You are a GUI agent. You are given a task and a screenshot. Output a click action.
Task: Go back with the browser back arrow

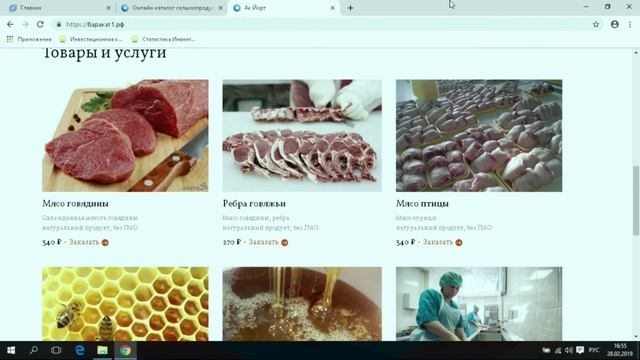pos(10,24)
